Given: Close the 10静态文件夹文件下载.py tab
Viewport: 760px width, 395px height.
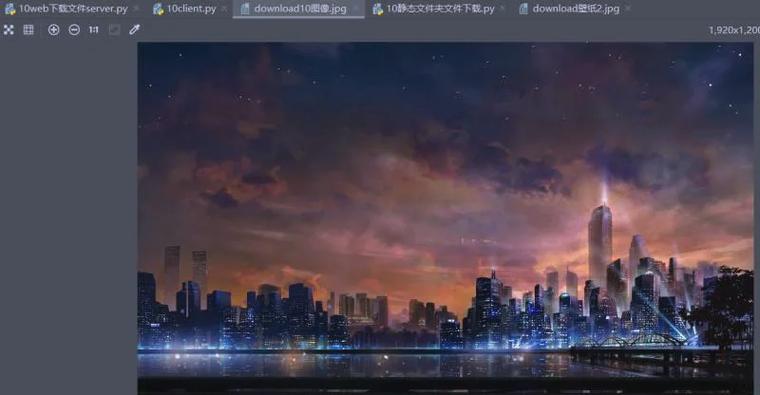Looking at the screenshot, I should point(503,9).
